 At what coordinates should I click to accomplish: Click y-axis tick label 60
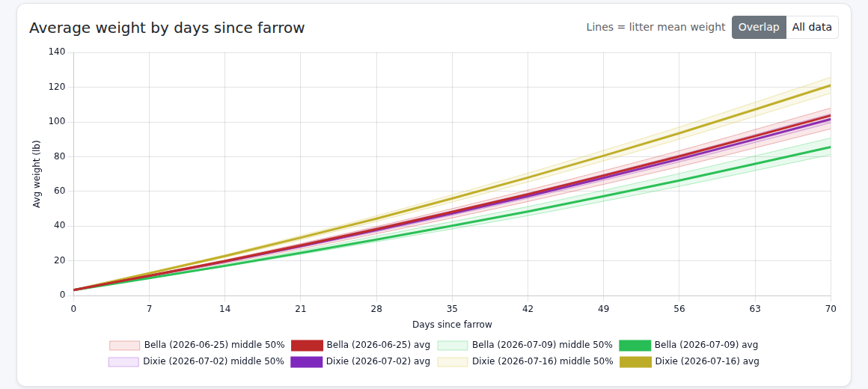(60, 191)
